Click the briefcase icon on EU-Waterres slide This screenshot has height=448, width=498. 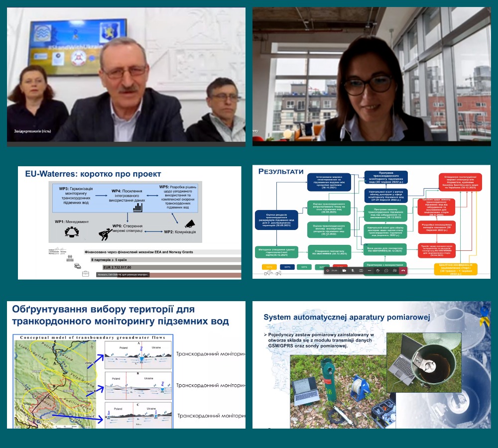coord(86,273)
